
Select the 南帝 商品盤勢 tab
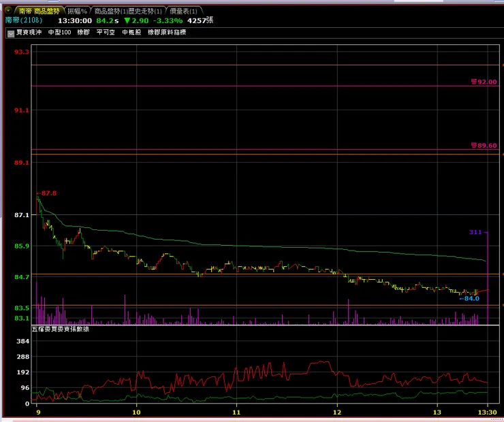pyautogui.click(x=39, y=11)
